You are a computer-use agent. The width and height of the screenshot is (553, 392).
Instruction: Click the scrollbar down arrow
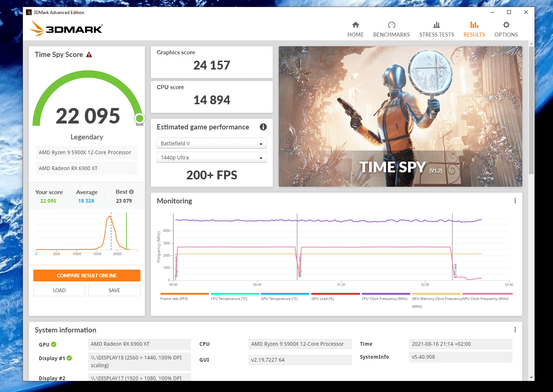(531, 378)
